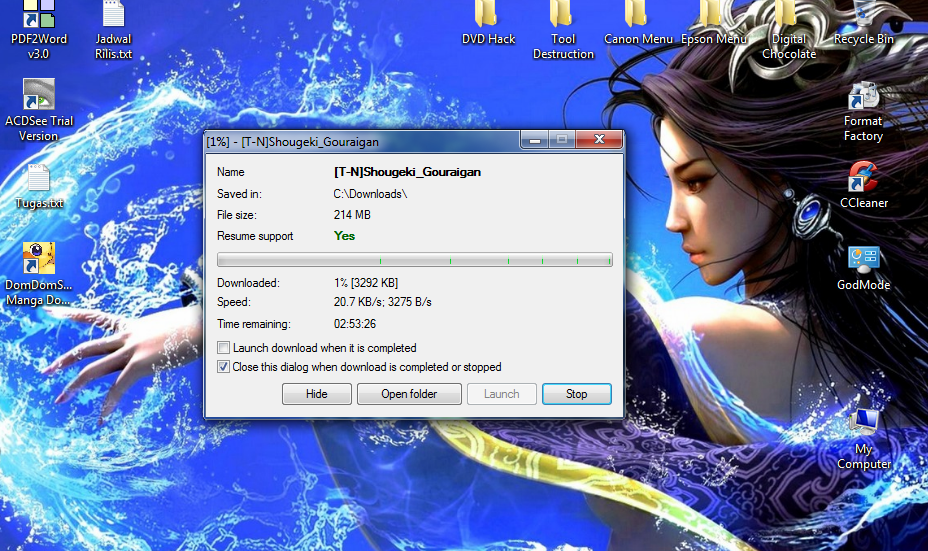Viewport: 928px width, 551px height.
Task: Click the Hide button
Action: [317, 394]
